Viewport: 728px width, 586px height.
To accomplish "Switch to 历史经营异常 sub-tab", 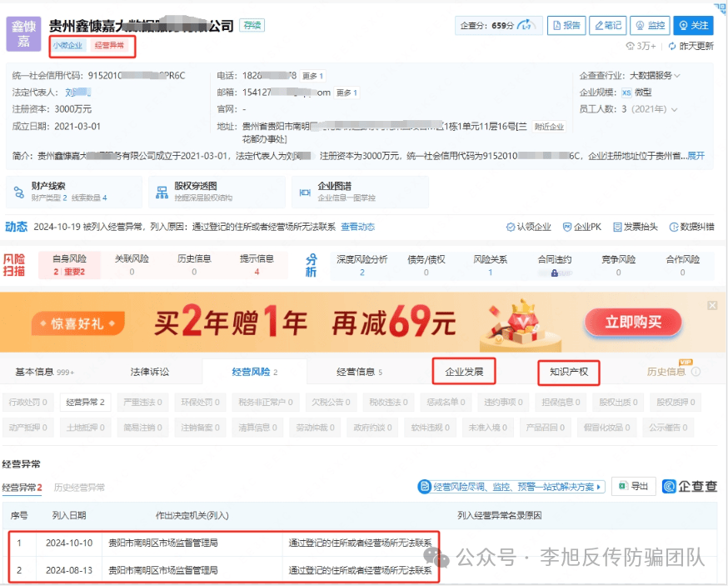I will pyautogui.click(x=79, y=488).
